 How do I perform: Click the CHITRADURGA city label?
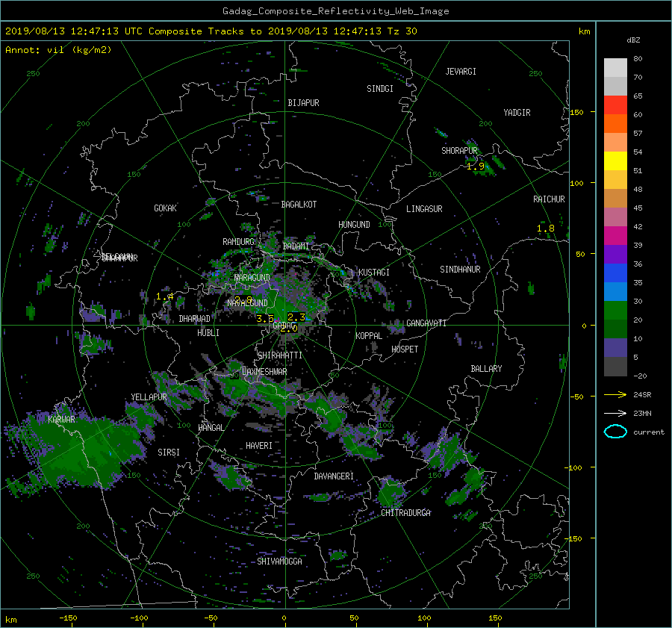coord(406,513)
